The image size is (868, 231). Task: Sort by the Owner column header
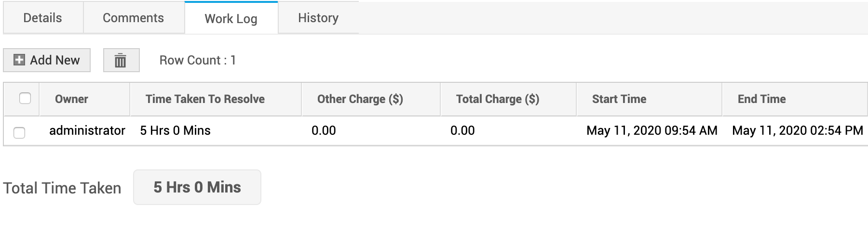(71, 99)
